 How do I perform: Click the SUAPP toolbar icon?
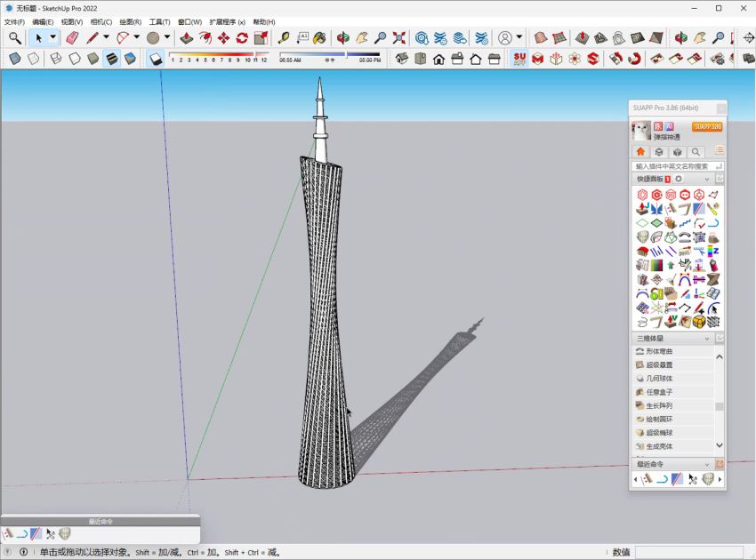pos(519,59)
